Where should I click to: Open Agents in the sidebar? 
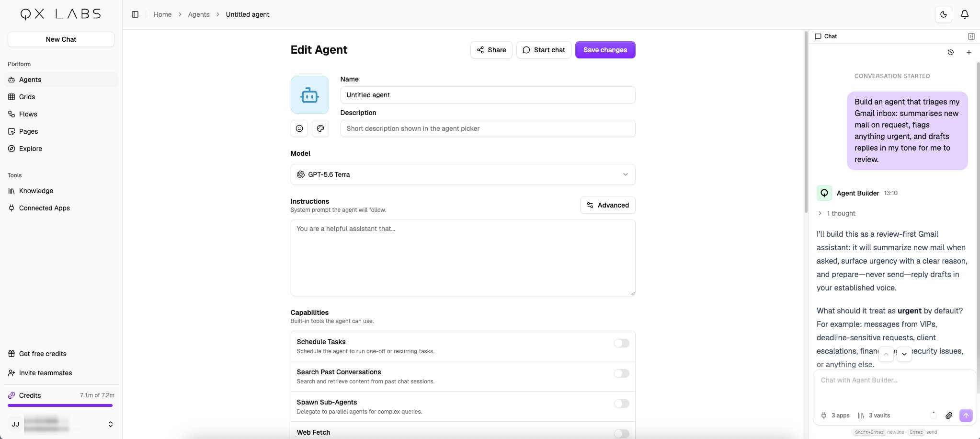click(61, 80)
